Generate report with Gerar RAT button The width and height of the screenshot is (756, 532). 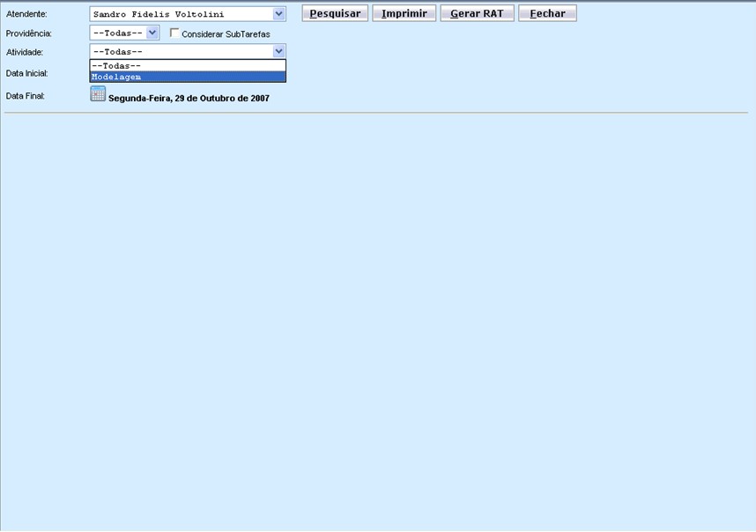tap(477, 13)
